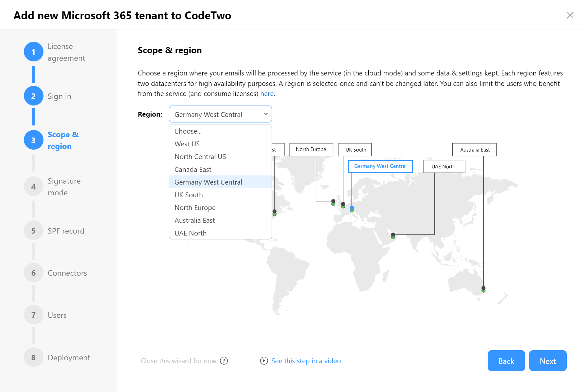This screenshot has height=392, width=587.
Task: Click step 7 Users circle
Action: click(x=33, y=315)
